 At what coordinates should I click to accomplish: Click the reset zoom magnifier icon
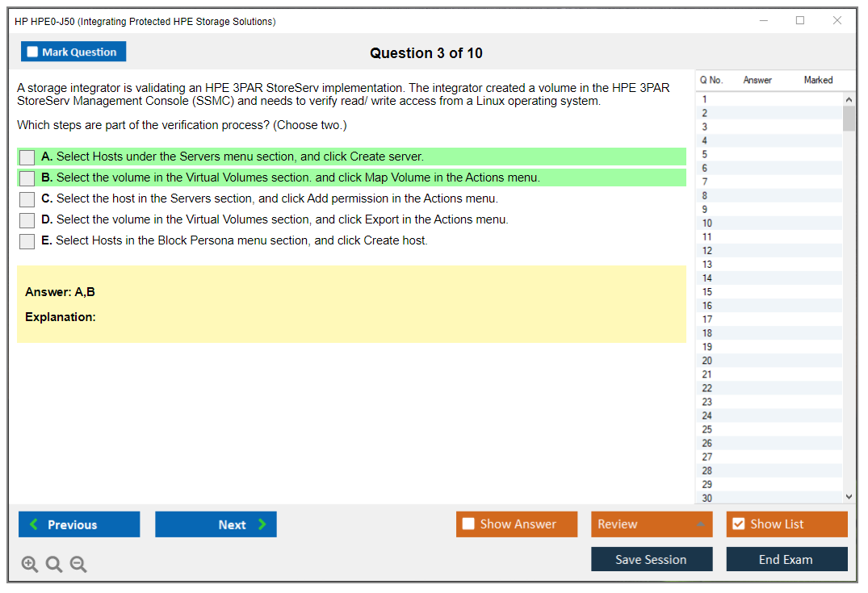[x=54, y=565]
